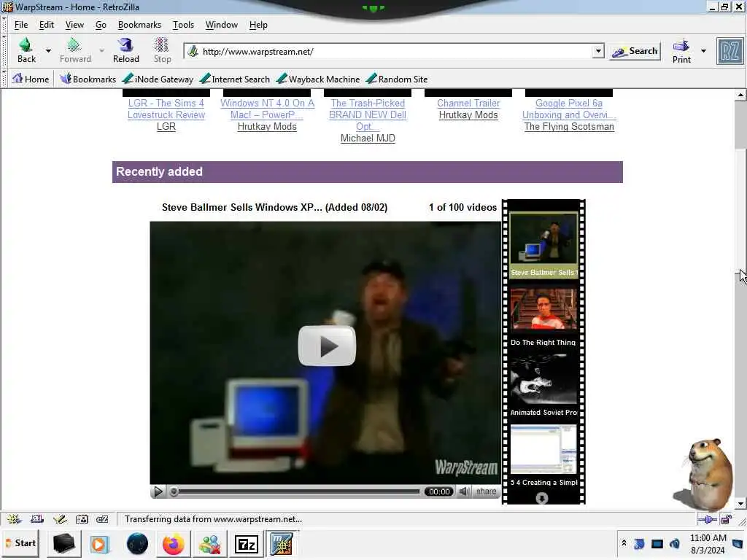This screenshot has height=560, width=747.
Task: Open the media player taskbar icon
Action: 99,544
